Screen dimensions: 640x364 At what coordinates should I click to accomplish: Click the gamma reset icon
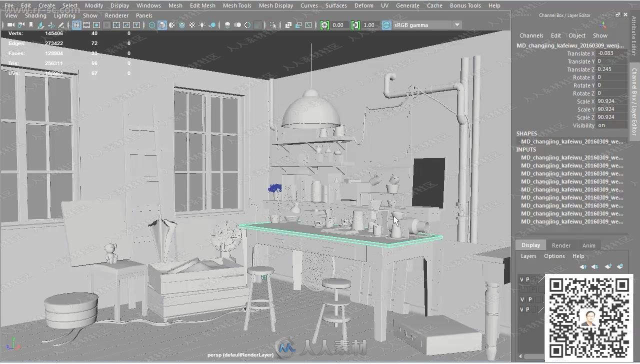[x=355, y=24]
